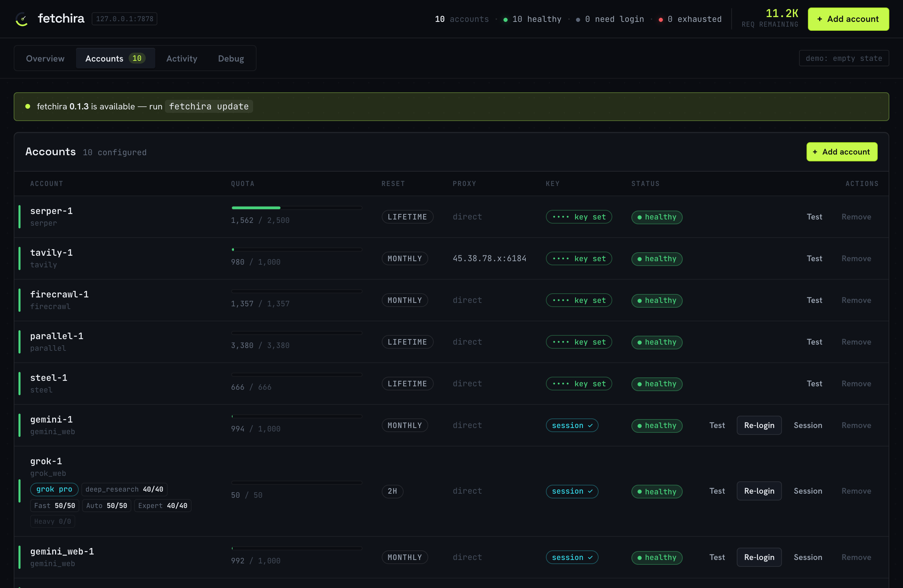Click the 127.0.0.1:7878 address badge
Screen dimensions: 903x588
125,19
